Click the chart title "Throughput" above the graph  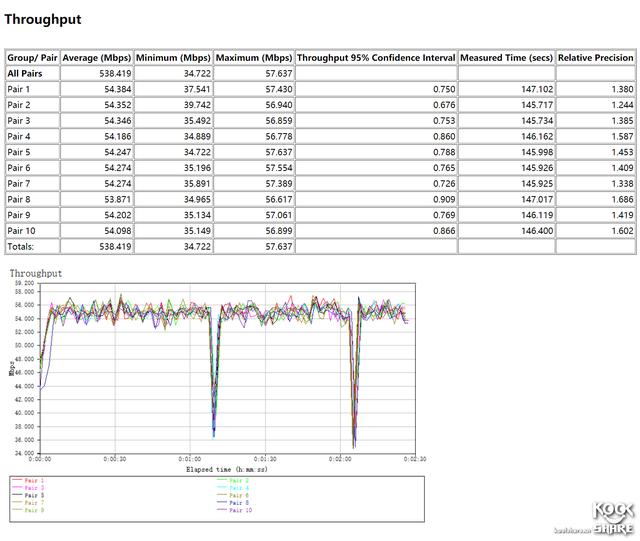(x=36, y=274)
